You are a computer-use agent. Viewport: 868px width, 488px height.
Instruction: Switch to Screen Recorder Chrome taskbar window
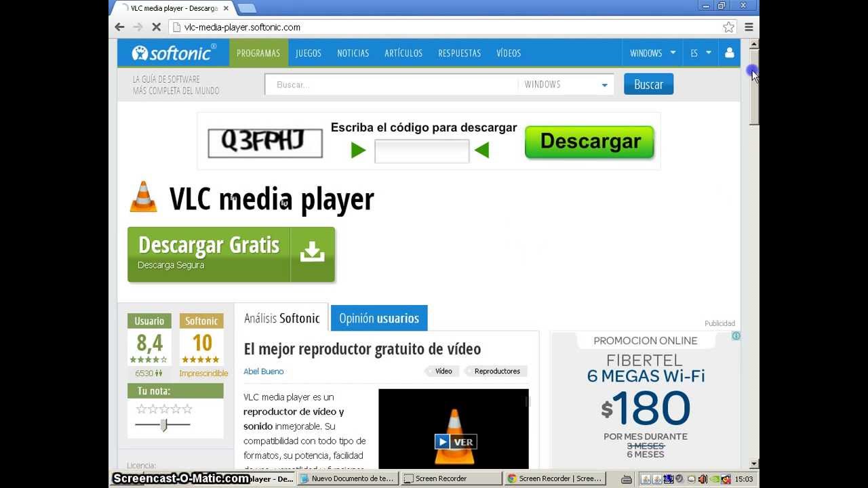click(x=555, y=479)
